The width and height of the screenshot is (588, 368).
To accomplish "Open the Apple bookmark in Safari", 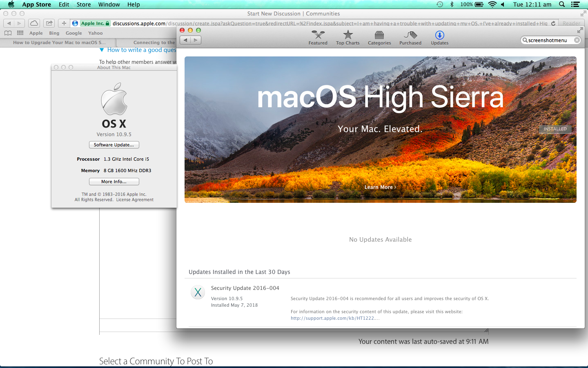I will pos(36,33).
